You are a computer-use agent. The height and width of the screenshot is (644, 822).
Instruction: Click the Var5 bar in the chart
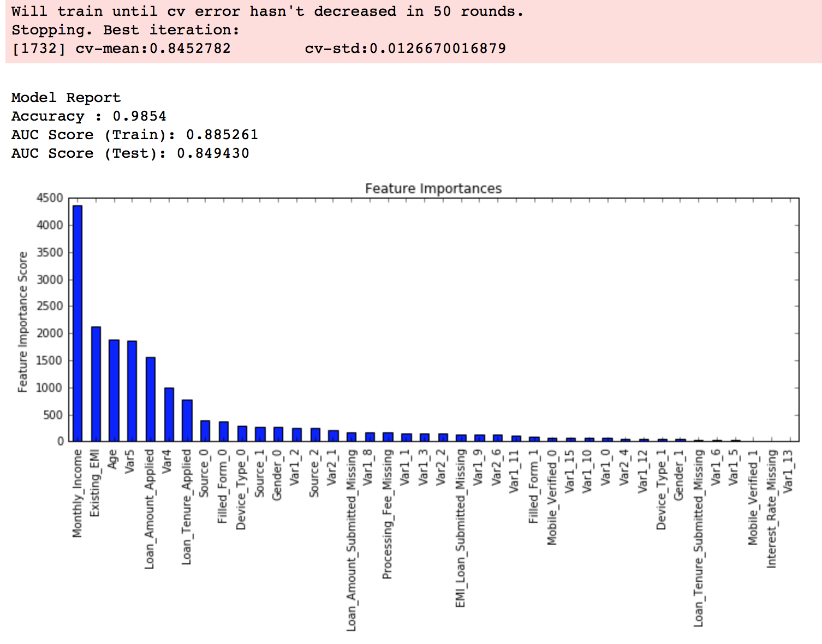(132, 391)
